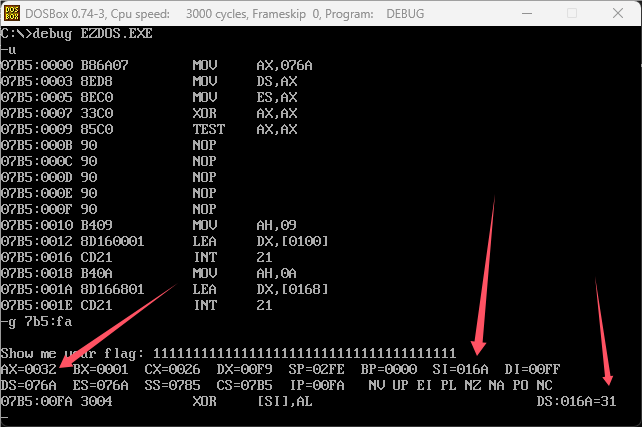Click the NA auxiliary carry flag
The width and height of the screenshot is (642, 427).
(496, 385)
